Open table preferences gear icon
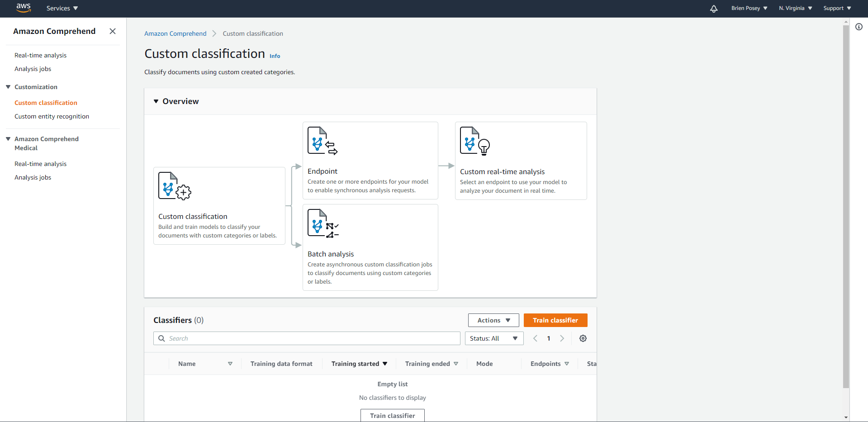Viewport: 868px width, 422px height. click(583, 338)
